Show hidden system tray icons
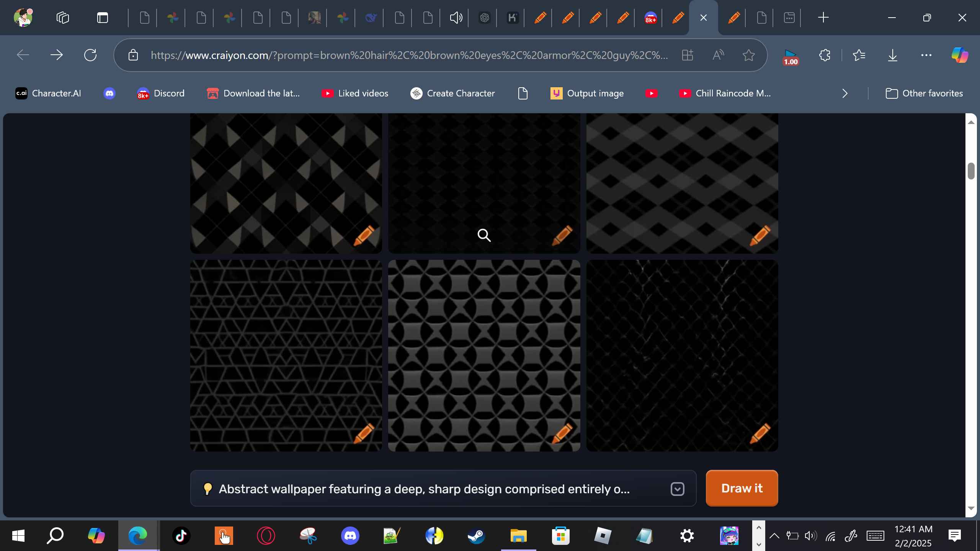The image size is (980, 551). (x=774, y=536)
